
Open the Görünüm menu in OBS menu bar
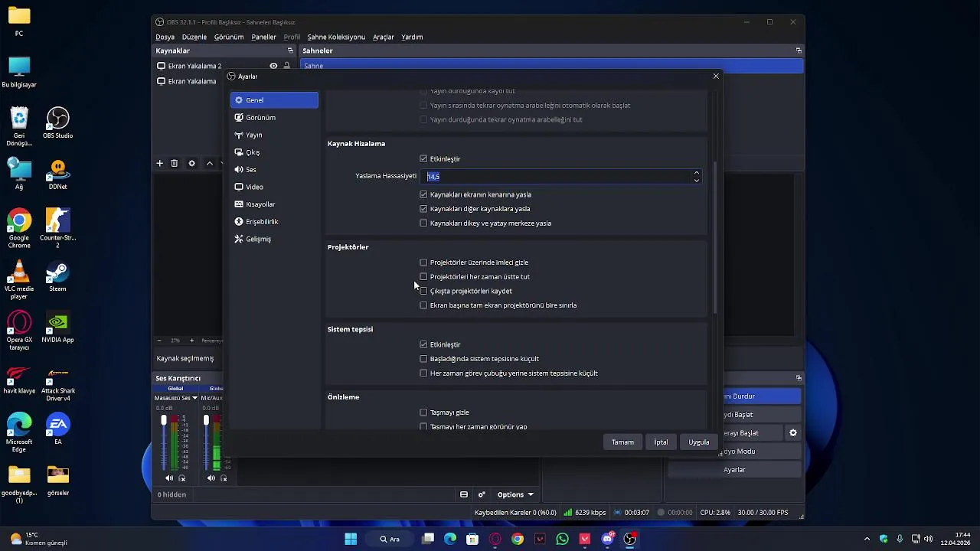click(x=229, y=37)
